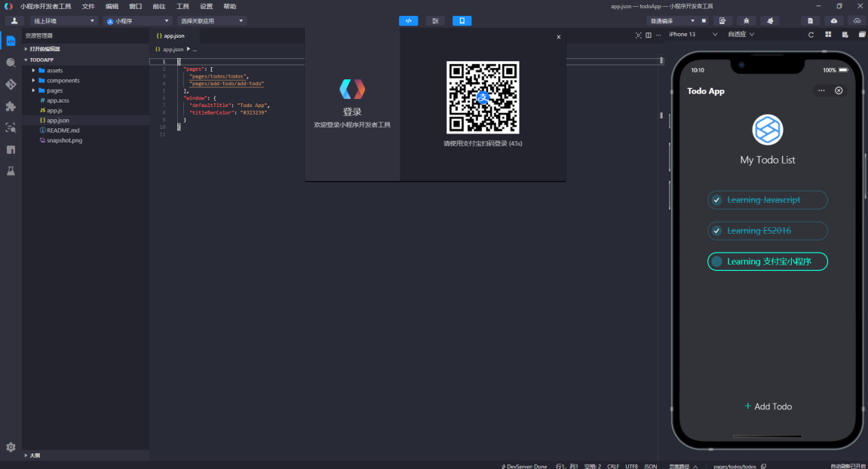Open the Search icon in the activity bar
The height and width of the screenshot is (469, 868).
(x=11, y=63)
